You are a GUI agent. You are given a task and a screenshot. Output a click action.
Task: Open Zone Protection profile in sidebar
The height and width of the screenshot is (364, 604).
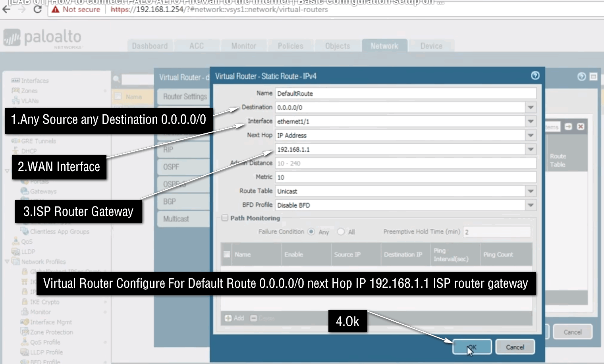click(x=51, y=332)
